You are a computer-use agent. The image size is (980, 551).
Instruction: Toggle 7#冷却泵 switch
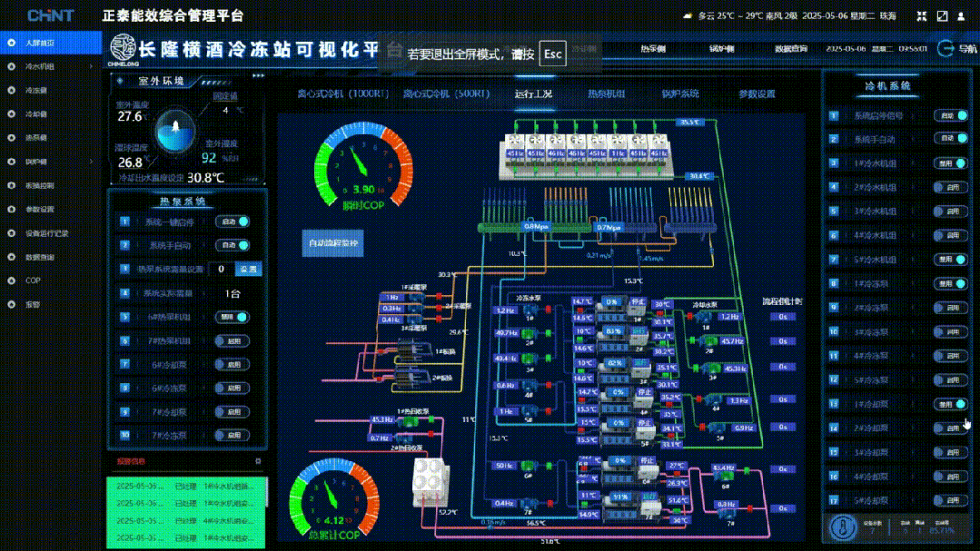[x=233, y=412]
